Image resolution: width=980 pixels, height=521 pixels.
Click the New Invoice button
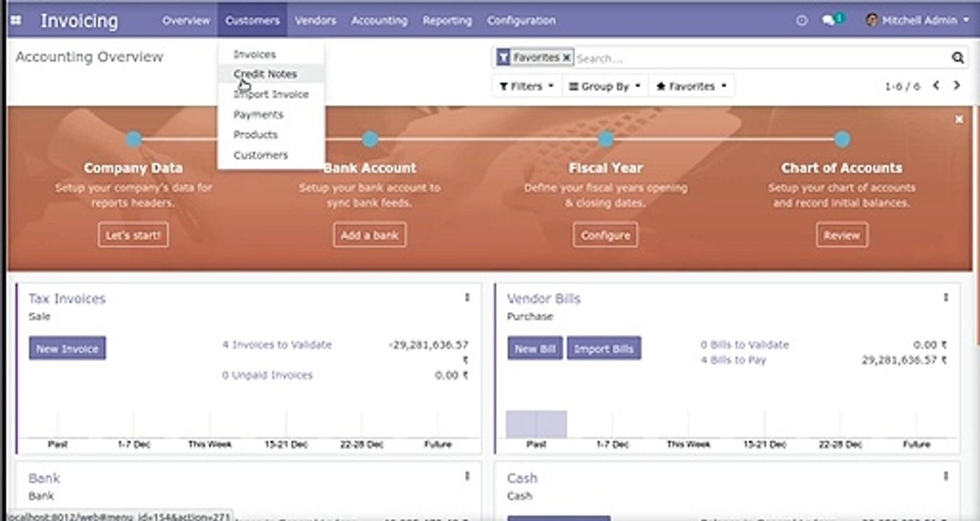(x=67, y=348)
